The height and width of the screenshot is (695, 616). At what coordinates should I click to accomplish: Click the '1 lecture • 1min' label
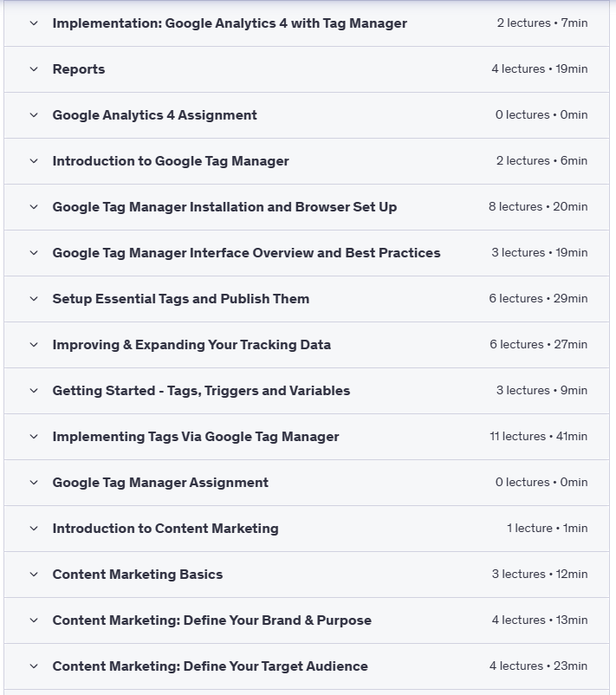coord(547,529)
